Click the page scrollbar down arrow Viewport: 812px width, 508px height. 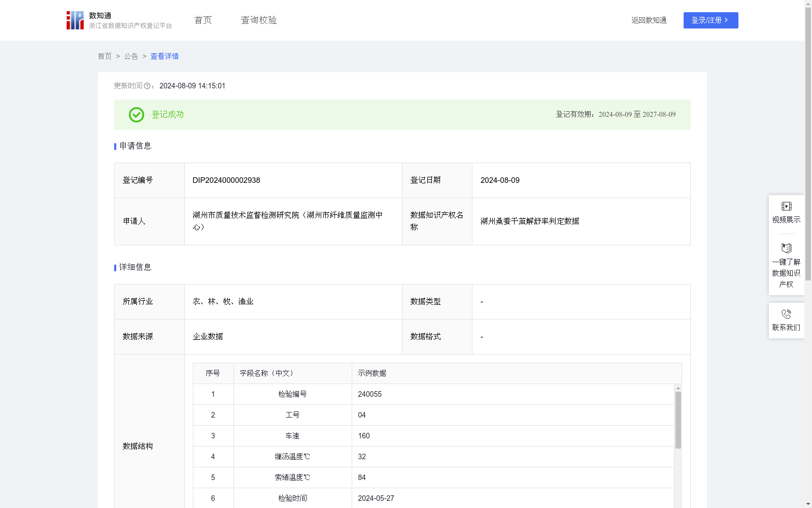[x=808, y=504]
